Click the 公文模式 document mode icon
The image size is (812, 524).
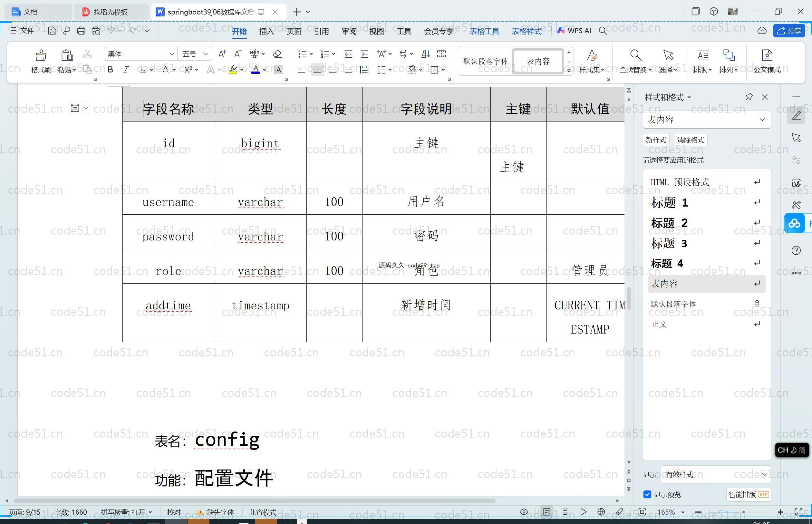coord(767,55)
